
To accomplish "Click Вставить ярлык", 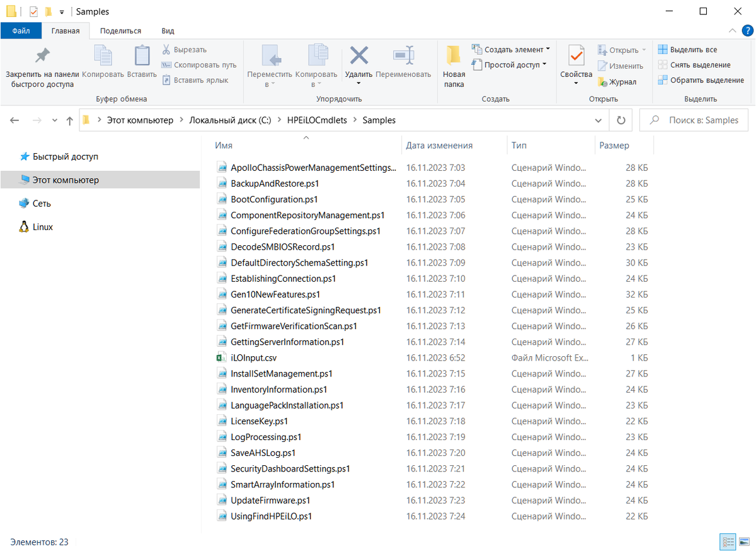I will pos(195,80).
